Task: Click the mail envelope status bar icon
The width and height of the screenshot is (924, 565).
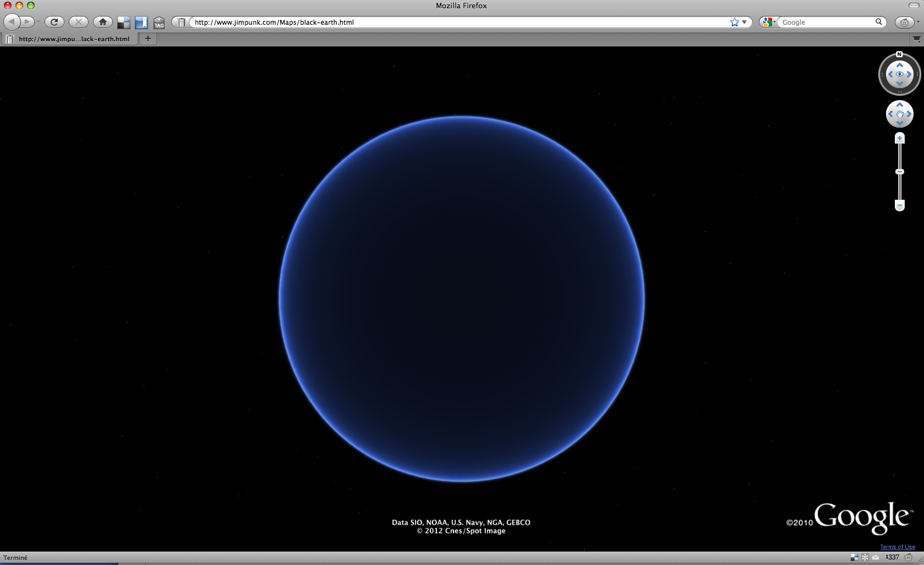Action: point(876,557)
